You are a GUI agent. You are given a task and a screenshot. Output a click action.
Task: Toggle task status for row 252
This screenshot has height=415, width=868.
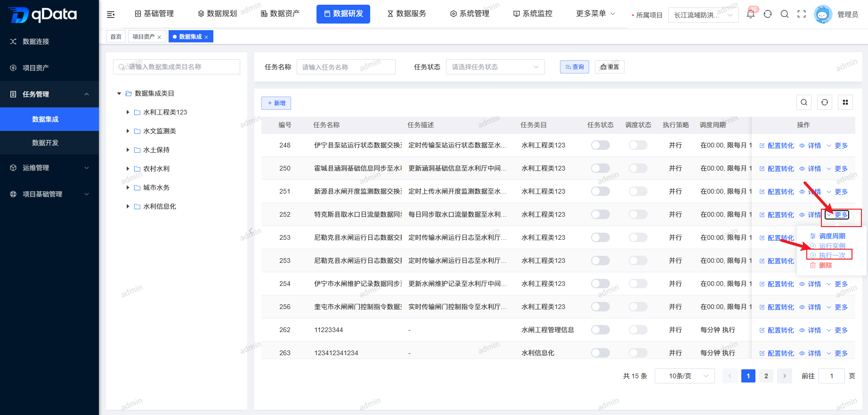click(x=600, y=214)
